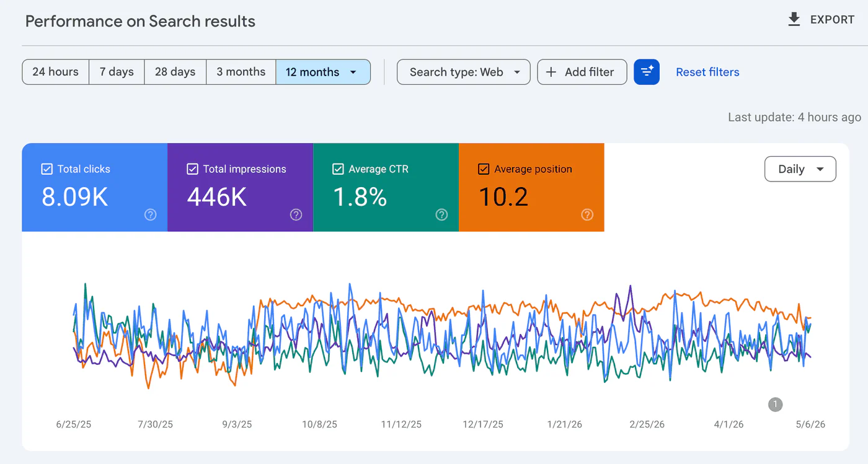Viewport: 868px width, 464px height.
Task: Click the 6/25/25 axis date label
Action: (74, 424)
